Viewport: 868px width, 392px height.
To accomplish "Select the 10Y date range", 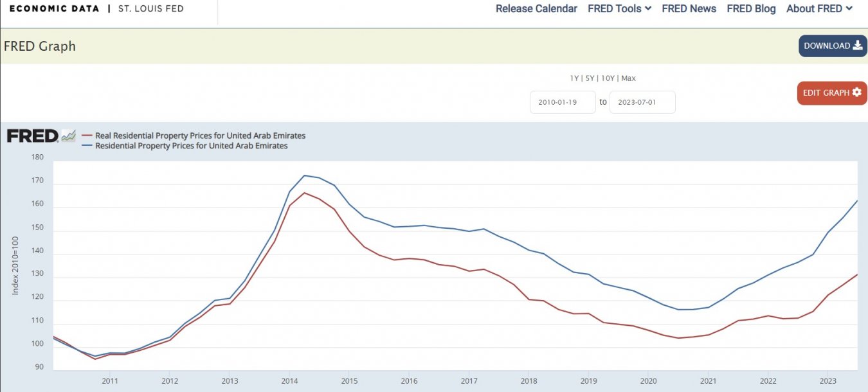I will 608,78.
